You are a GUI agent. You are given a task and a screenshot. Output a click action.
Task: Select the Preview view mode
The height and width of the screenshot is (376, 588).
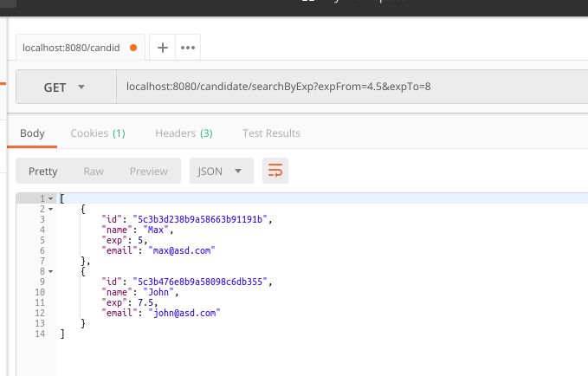click(x=148, y=172)
